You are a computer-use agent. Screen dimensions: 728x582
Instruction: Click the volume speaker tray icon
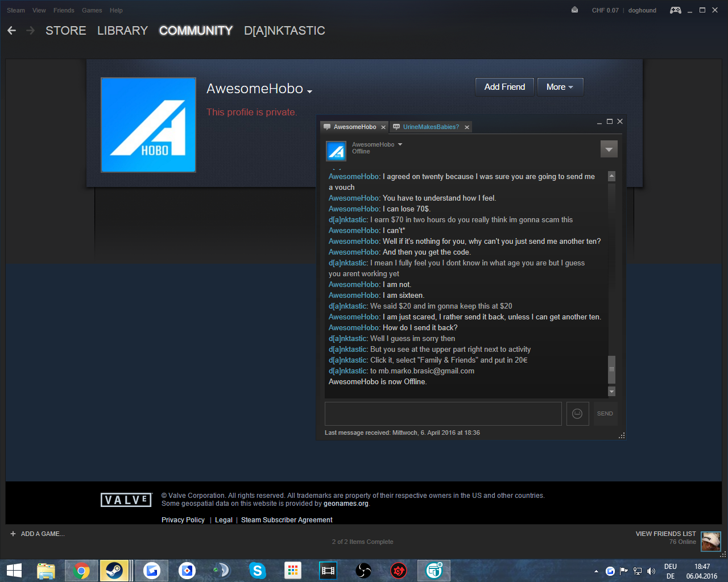[x=651, y=571]
